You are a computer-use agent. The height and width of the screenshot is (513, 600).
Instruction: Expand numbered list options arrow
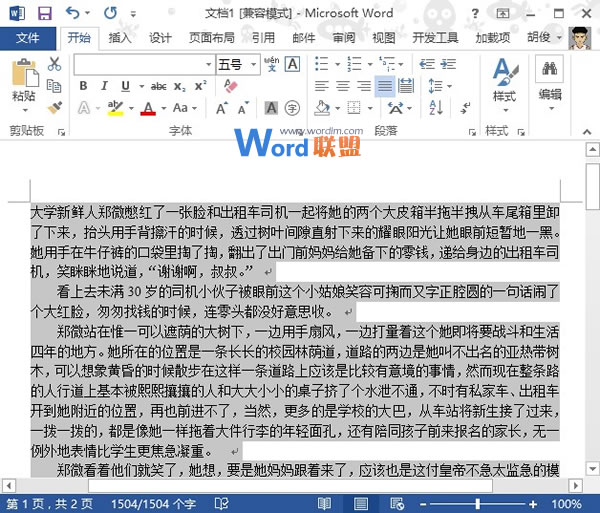pos(370,64)
